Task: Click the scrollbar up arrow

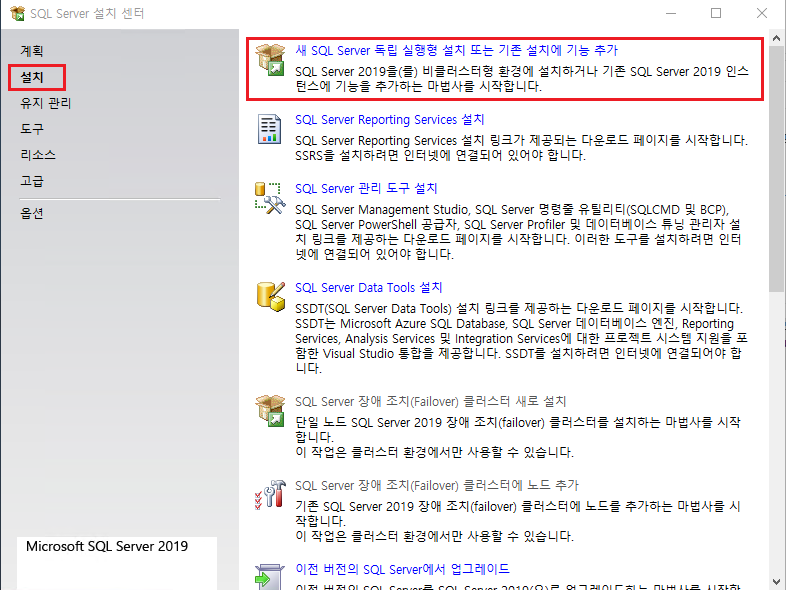Action: (776, 38)
